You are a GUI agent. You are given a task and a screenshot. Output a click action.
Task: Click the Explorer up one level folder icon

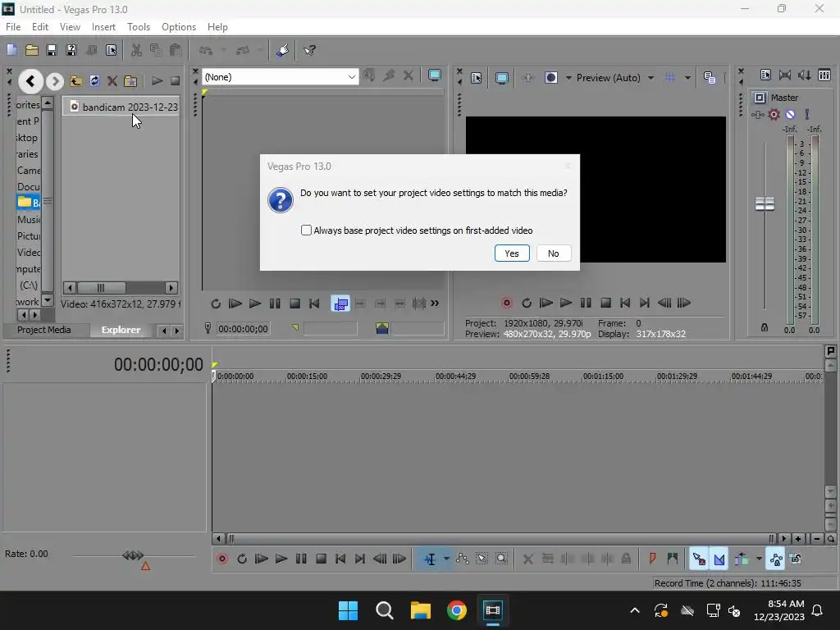76,81
